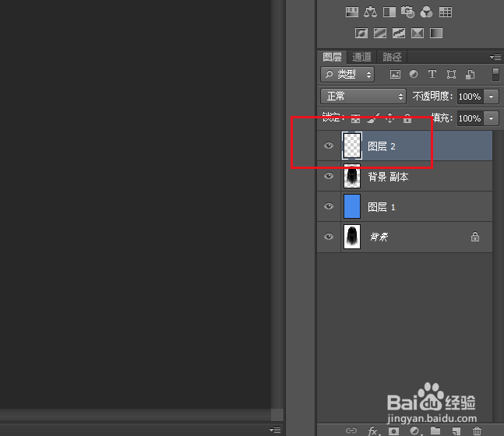Click the Layers panel vertical scrollbar
504x436 pixels.
(498, 276)
